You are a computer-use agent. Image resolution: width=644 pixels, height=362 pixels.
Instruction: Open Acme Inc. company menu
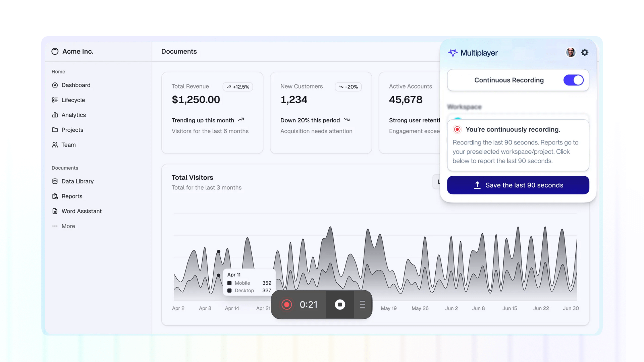tap(72, 51)
